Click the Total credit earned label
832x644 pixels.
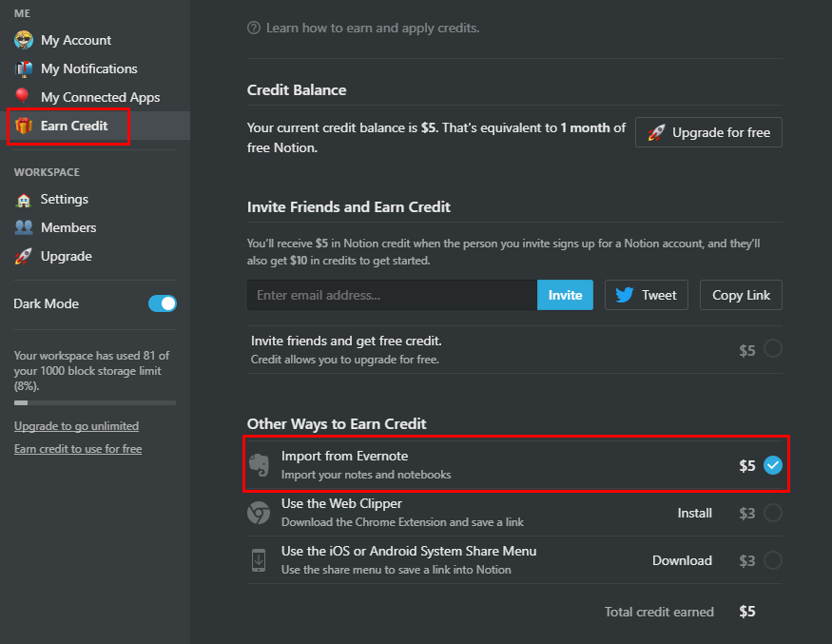[x=659, y=612]
